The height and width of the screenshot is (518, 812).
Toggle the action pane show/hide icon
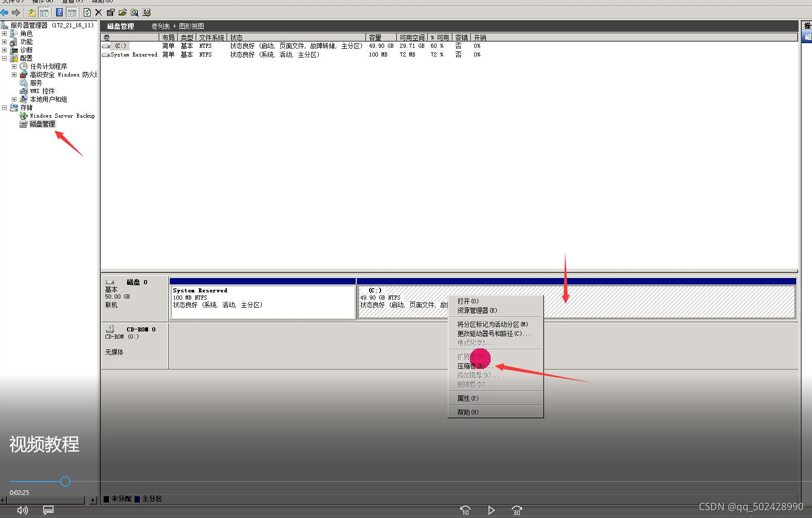72,12
